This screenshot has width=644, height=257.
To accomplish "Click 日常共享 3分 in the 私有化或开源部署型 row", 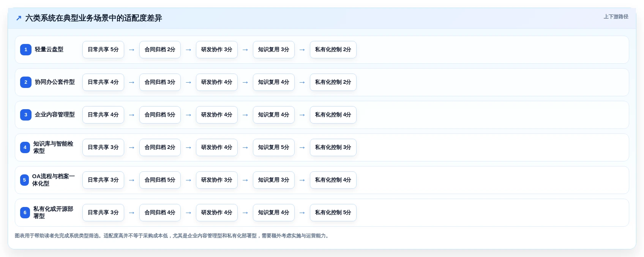I will click(103, 213).
